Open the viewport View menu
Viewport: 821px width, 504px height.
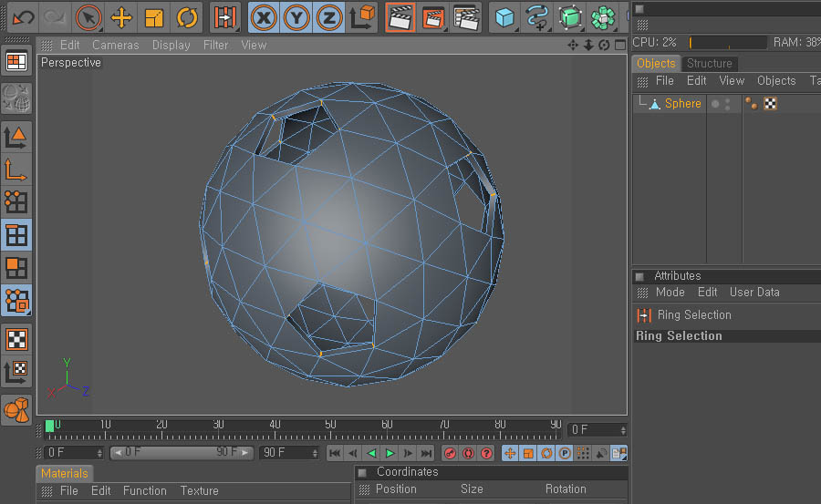click(x=254, y=45)
